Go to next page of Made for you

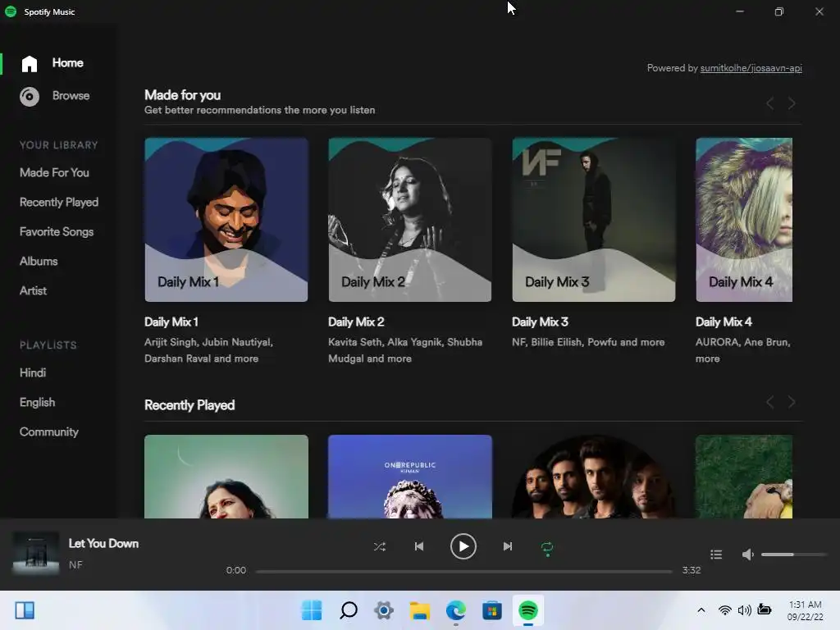coord(792,103)
